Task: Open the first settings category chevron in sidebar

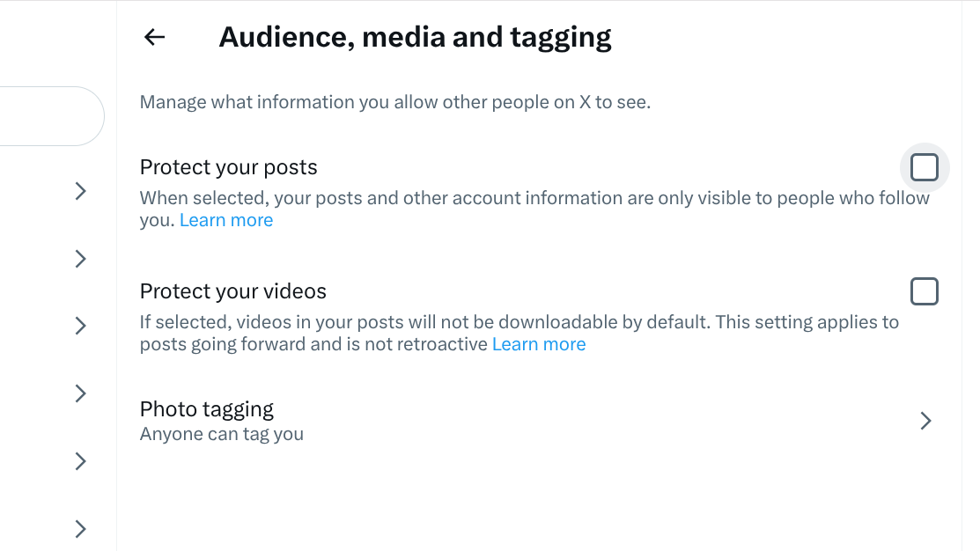Action: pos(80,191)
